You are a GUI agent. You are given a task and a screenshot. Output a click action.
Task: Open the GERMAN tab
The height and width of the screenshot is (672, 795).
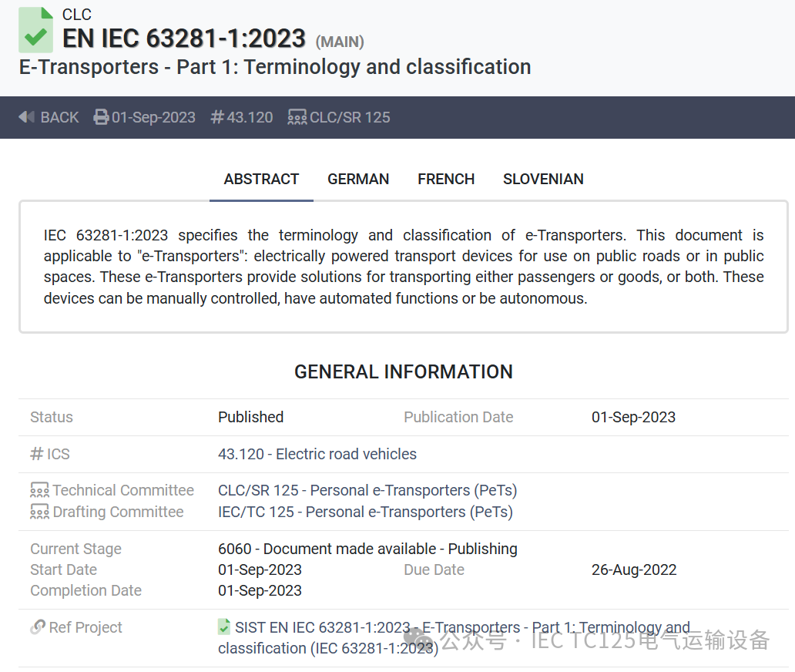tap(358, 179)
